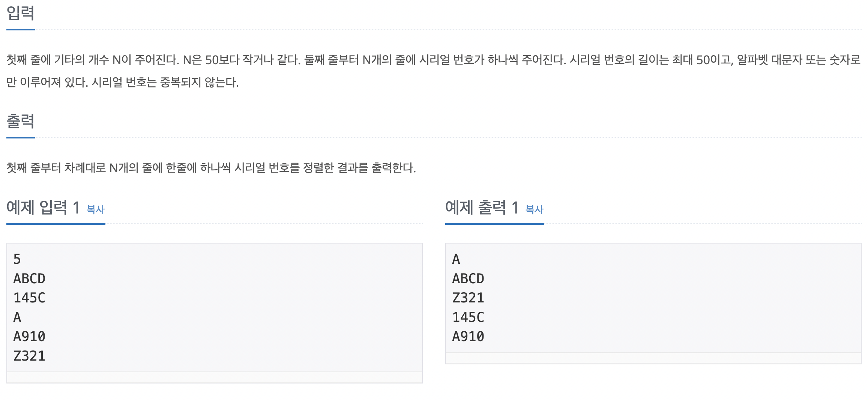Click ABCD line in sample output box

[x=468, y=278]
